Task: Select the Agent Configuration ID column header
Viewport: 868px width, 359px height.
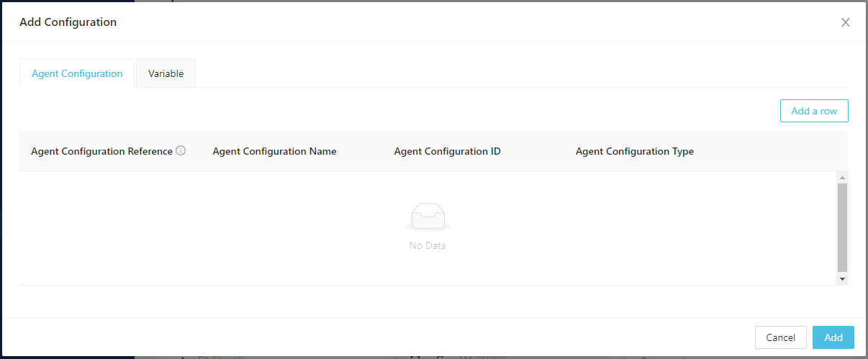Action: point(447,151)
